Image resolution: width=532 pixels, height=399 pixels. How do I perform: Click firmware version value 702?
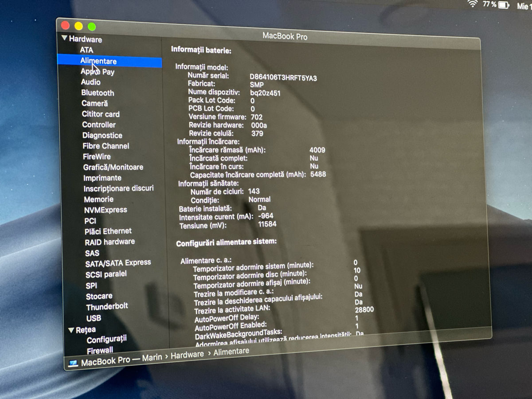(x=256, y=117)
